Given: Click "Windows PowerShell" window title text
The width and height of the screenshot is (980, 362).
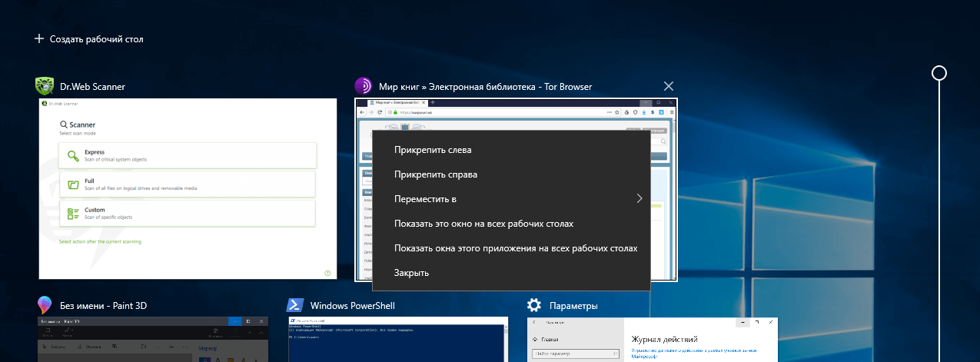Looking at the screenshot, I should [x=353, y=306].
